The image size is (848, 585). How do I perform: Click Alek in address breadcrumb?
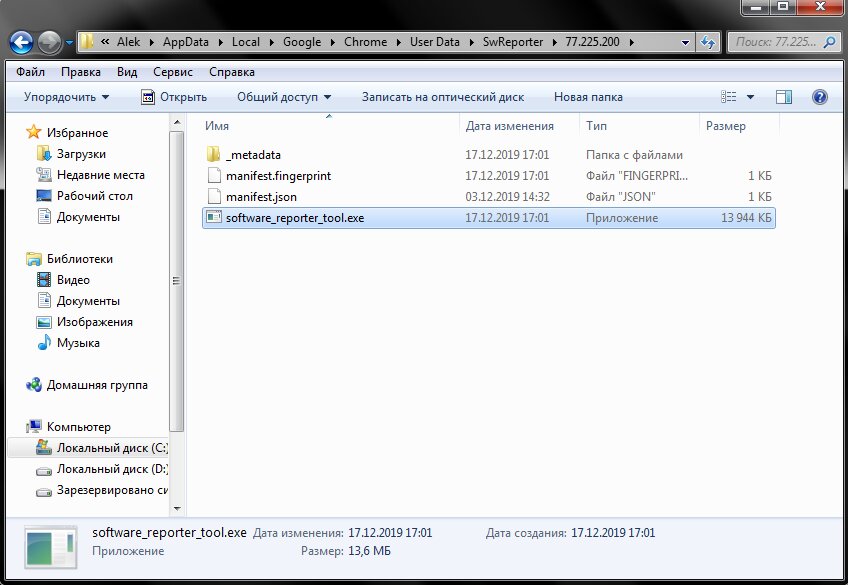pyautogui.click(x=128, y=42)
